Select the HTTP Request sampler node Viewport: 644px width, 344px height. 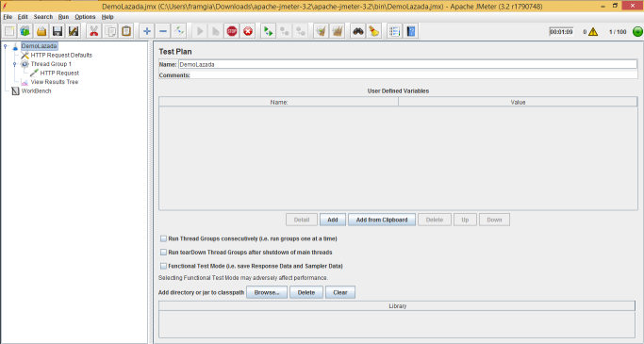59,74
